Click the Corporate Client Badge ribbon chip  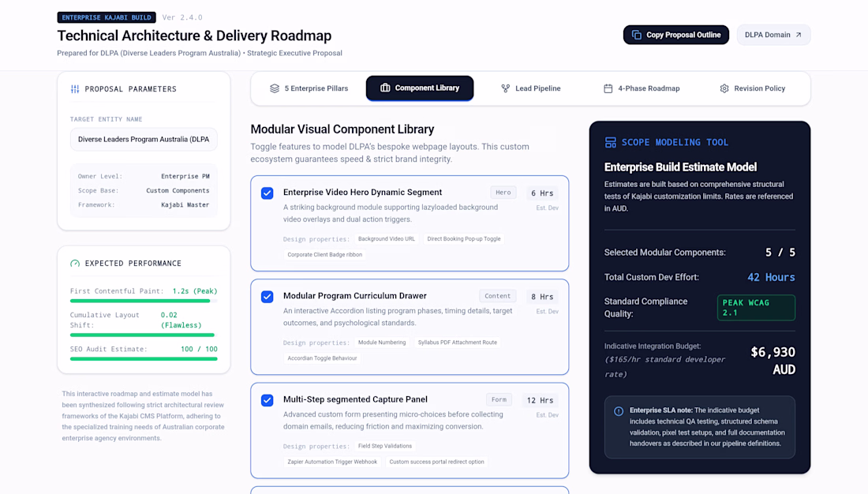(x=325, y=255)
